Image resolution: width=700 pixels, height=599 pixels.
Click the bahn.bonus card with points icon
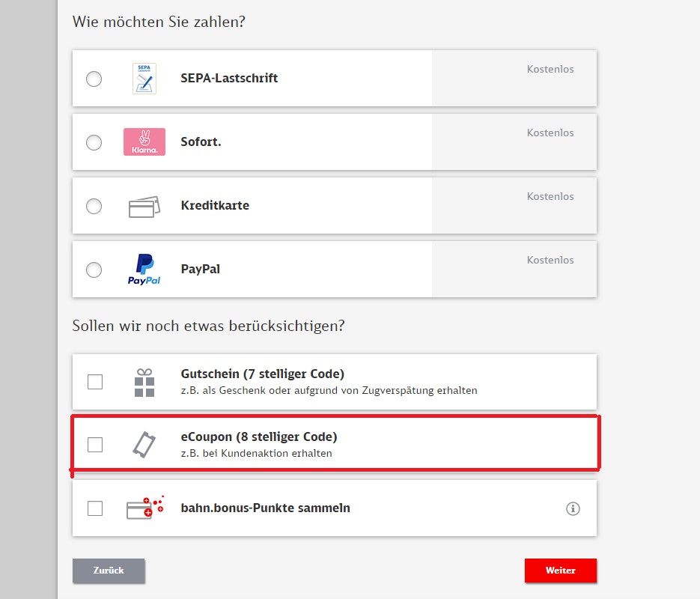(x=145, y=508)
